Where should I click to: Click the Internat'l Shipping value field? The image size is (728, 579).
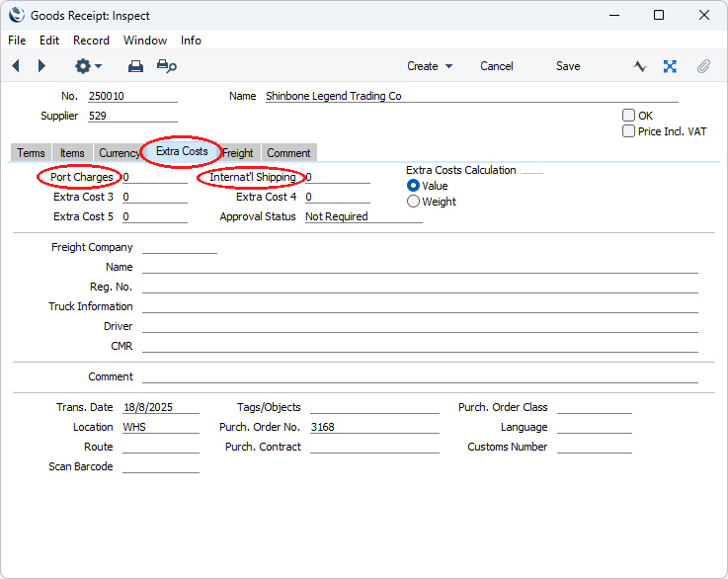[x=338, y=177]
